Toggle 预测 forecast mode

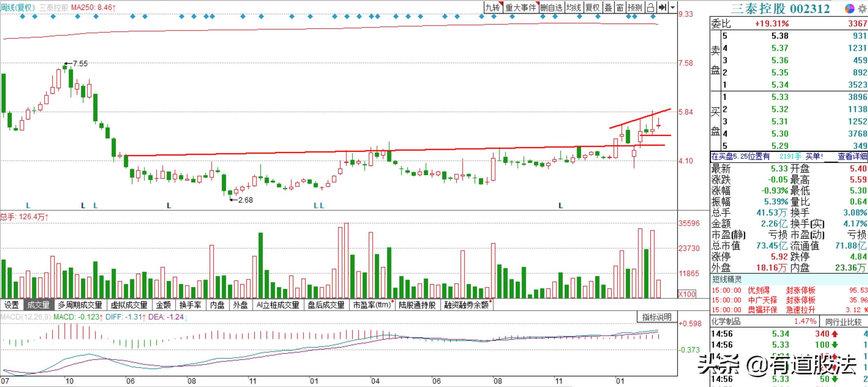[635, 7]
